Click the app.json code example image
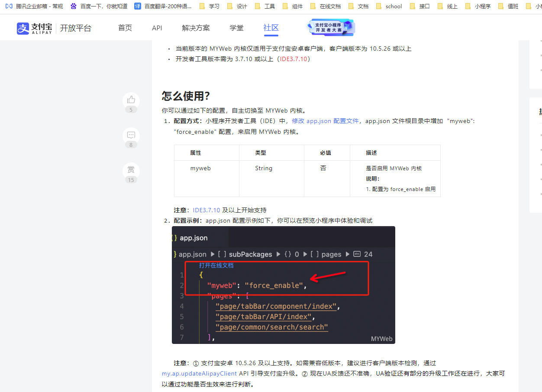Screen dimensions: 542x392 tap(284, 285)
